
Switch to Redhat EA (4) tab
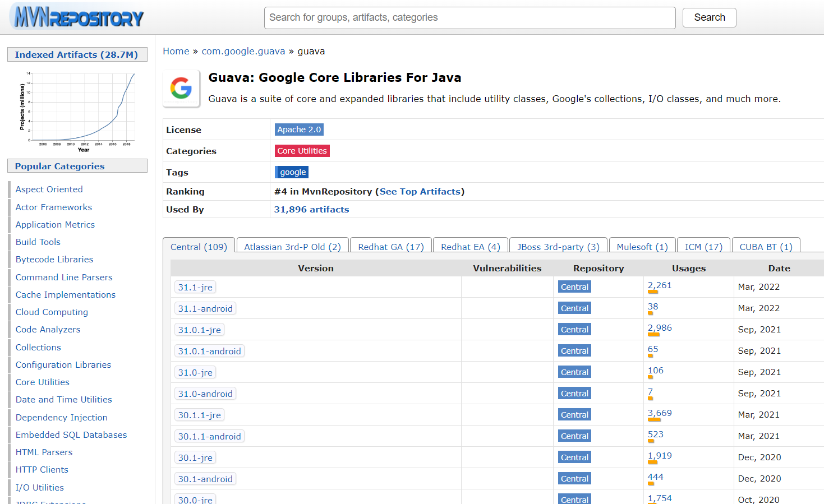471,247
